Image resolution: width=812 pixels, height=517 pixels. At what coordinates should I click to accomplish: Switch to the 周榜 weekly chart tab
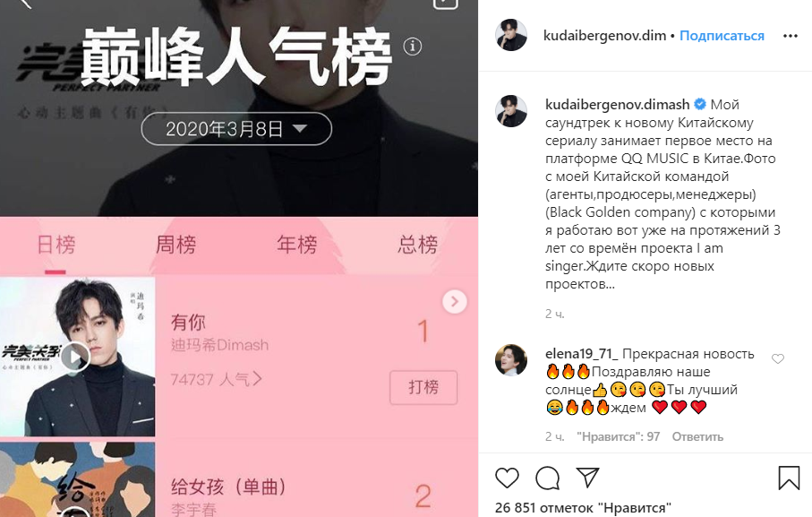tap(176, 245)
